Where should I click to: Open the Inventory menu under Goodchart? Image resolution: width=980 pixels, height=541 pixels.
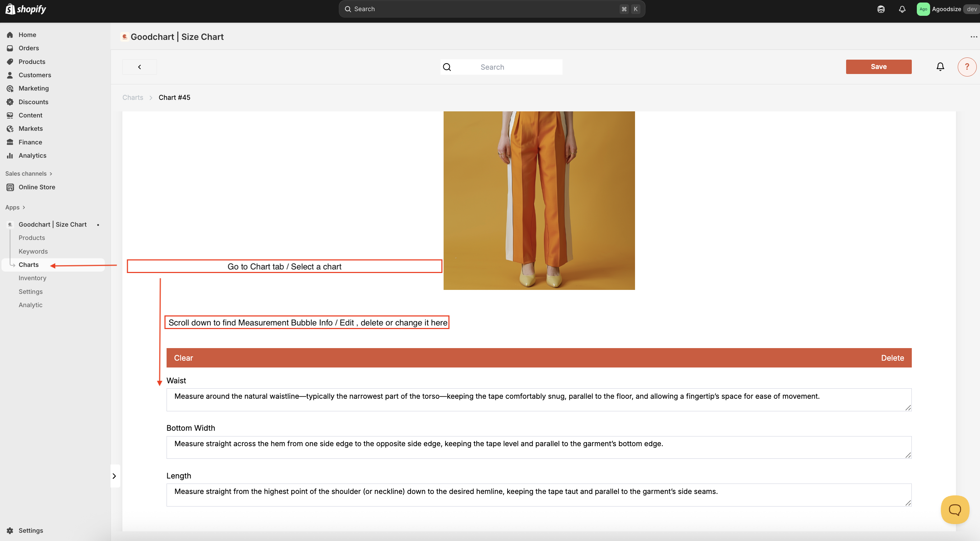pos(32,278)
